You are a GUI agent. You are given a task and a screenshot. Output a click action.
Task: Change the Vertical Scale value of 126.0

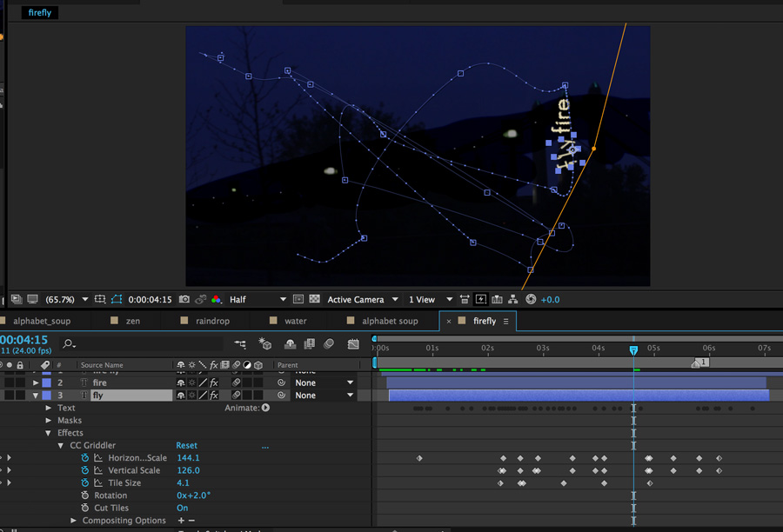click(188, 470)
